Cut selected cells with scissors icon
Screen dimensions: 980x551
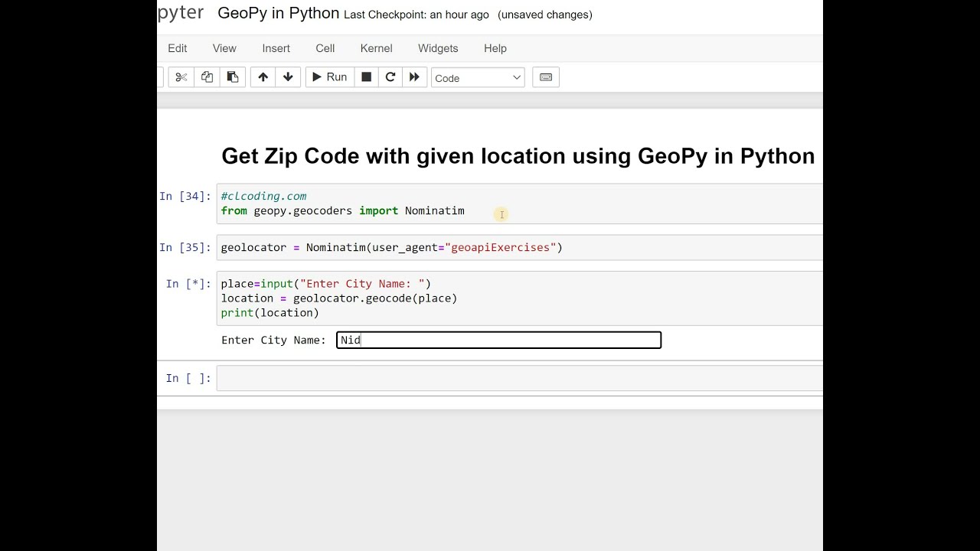click(181, 77)
